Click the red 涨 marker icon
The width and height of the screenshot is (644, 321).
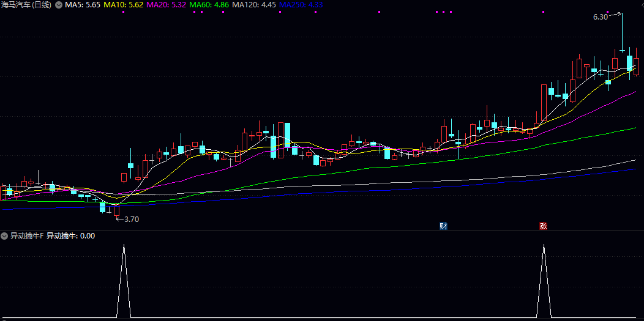[x=543, y=226]
